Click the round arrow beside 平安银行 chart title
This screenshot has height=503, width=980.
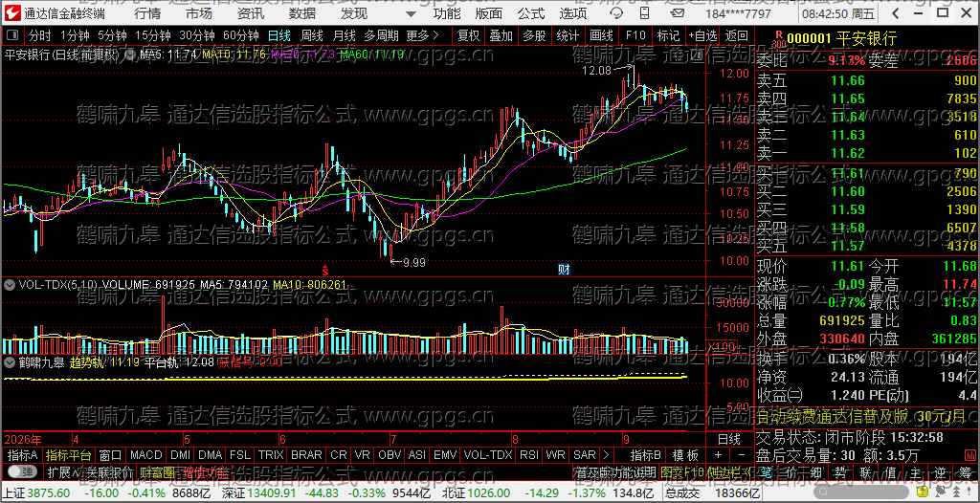tap(130, 55)
